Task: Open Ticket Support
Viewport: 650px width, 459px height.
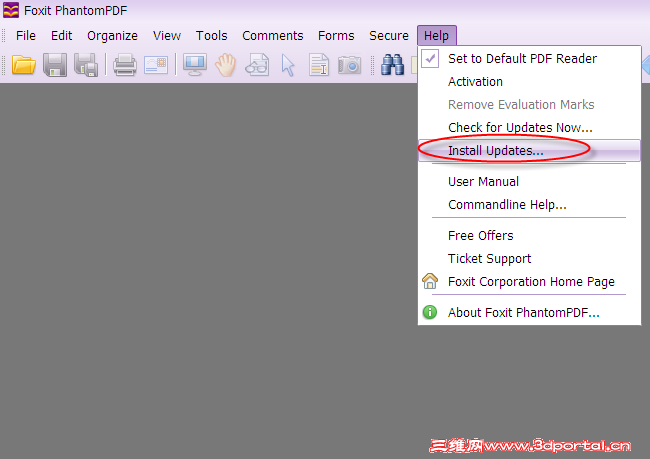Action: click(529, 258)
